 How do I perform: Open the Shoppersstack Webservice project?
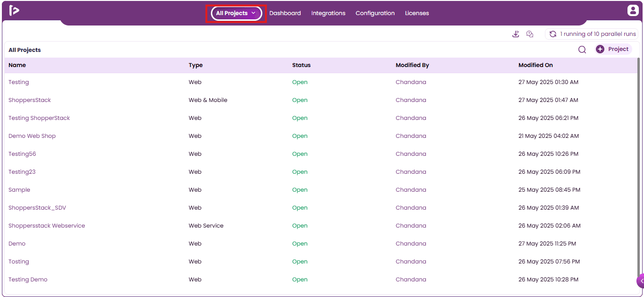pos(47,226)
